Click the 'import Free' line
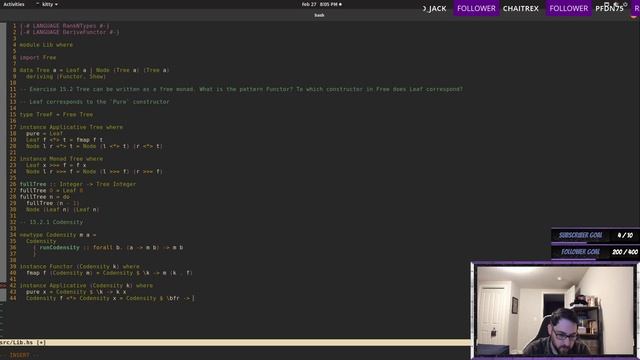Screen dimensions: 640x360 pyautogui.click(x=38, y=58)
